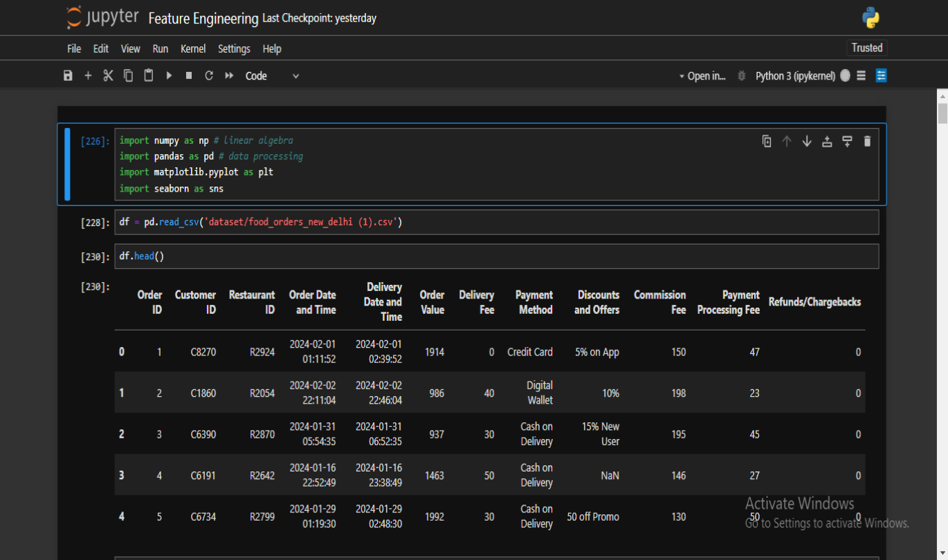This screenshot has width=948, height=560.
Task: Click into the import numpy code cell
Action: tap(497, 165)
